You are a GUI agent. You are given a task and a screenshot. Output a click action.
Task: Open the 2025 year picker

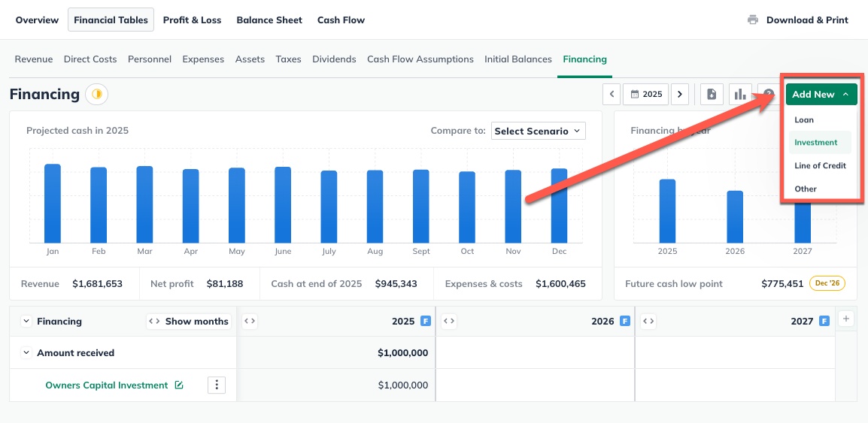coord(646,95)
